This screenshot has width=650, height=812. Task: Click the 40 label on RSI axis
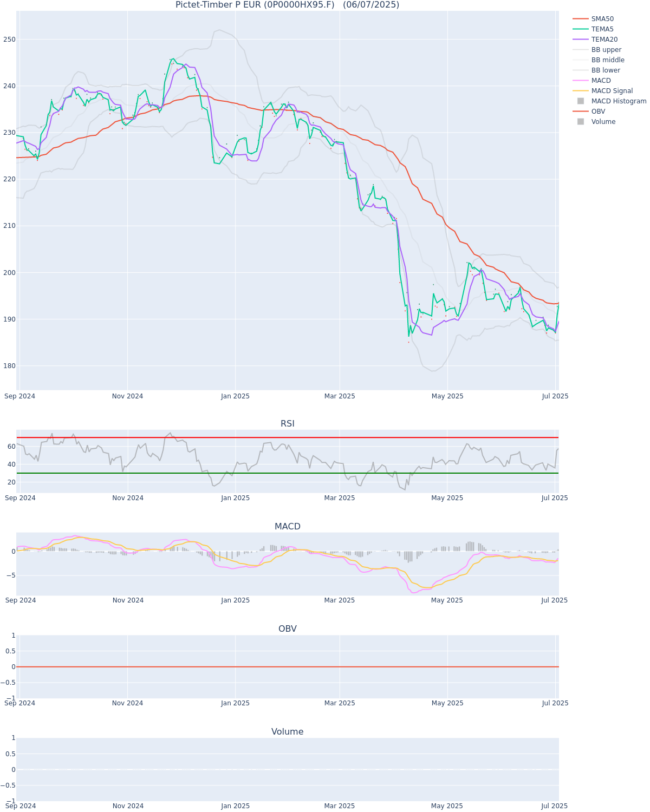(11, 464)
